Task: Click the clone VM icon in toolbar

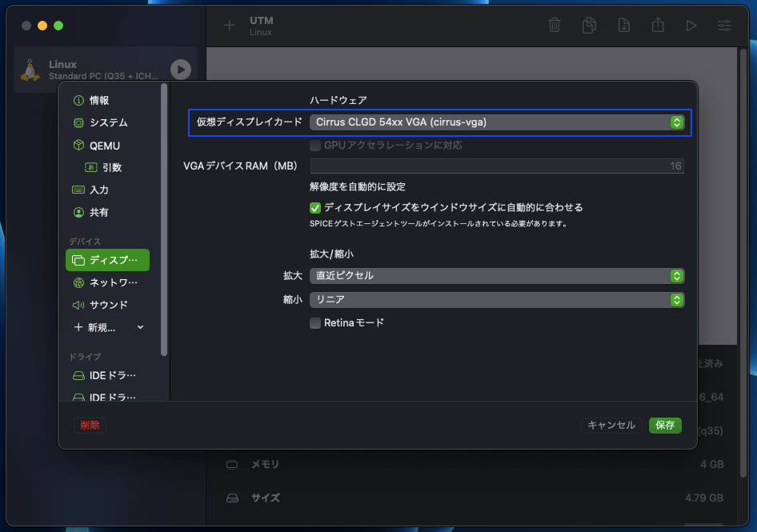Action: click(x=589, y=25)
